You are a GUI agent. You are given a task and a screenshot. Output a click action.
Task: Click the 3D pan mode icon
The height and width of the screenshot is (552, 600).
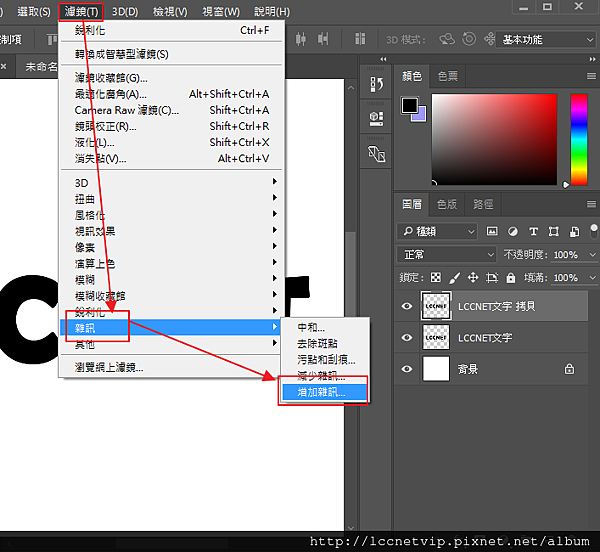point(489,39)
